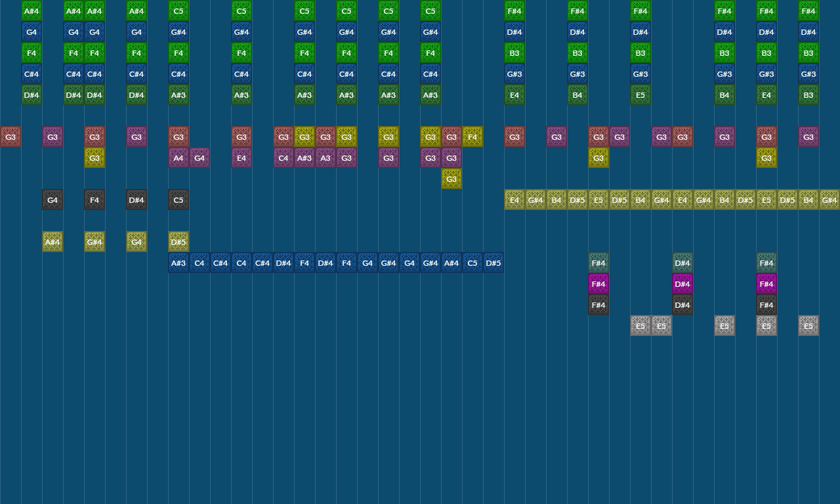Screen dimensions: 840x504
Task: Click the olive D#5 note above the blue A#3
Action: click(178, 241)
